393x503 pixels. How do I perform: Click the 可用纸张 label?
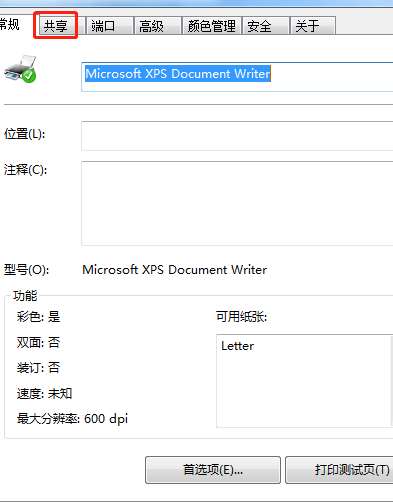point(241,316)
